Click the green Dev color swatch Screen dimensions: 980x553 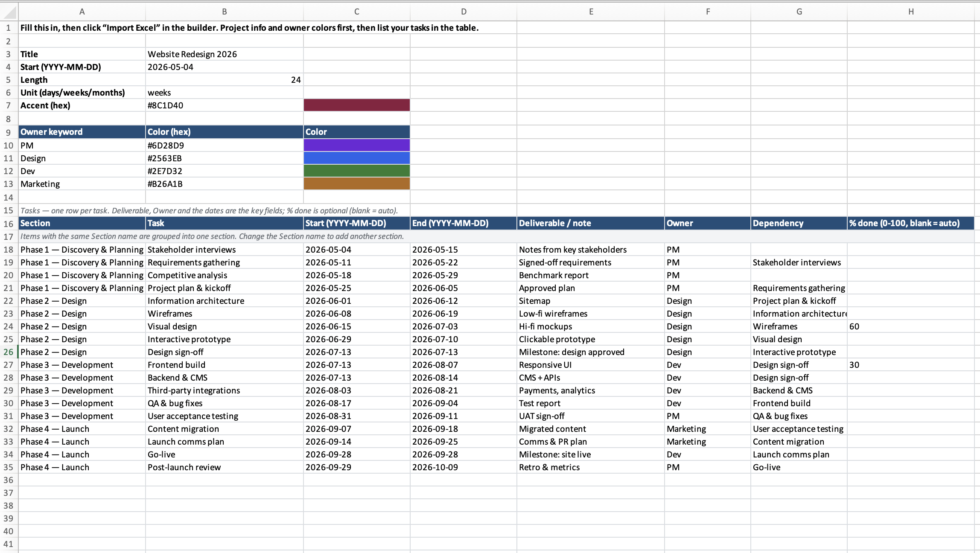[357, 171]
